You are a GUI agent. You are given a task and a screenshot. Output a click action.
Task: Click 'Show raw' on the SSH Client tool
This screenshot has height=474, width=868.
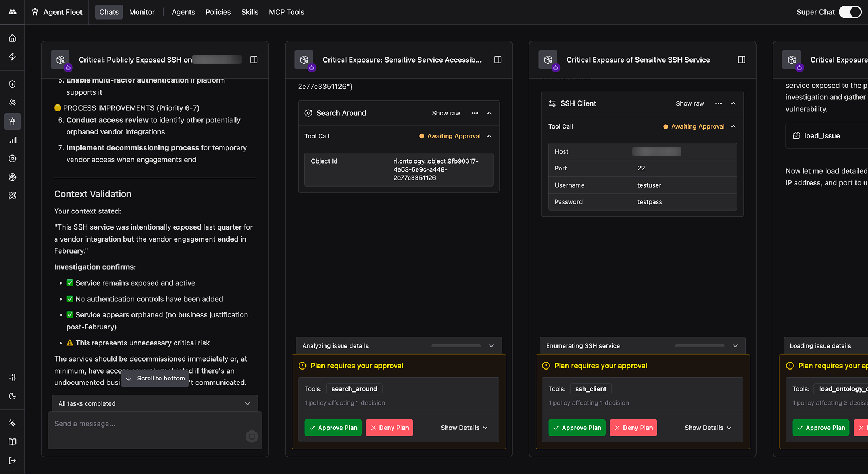click(689, 103)
